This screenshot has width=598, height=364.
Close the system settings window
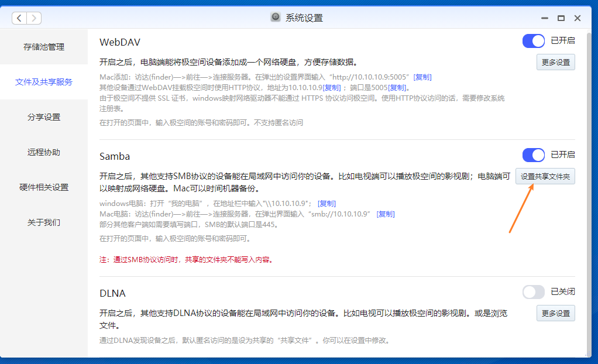(x=578, y=18)
